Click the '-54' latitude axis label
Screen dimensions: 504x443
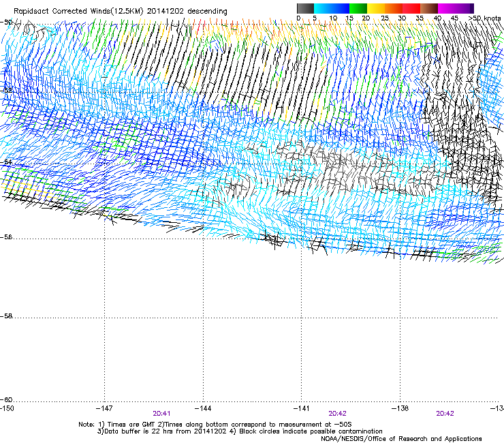6,162
